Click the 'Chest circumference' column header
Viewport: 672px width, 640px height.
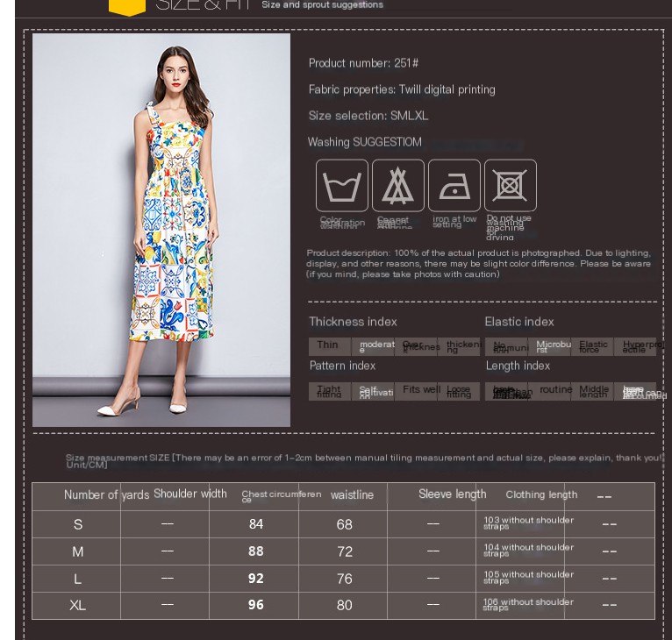pos(281,496)
